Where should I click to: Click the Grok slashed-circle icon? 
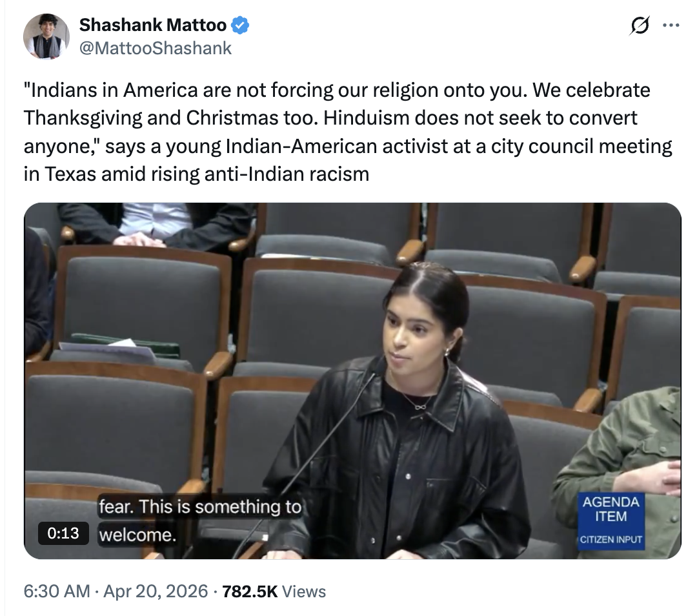coord(640,25)
